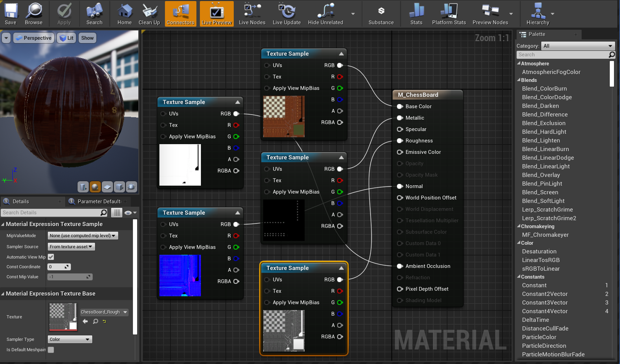Click Preview Nodes toolbar icon
620x364 pixels.
tap(490, 13)
